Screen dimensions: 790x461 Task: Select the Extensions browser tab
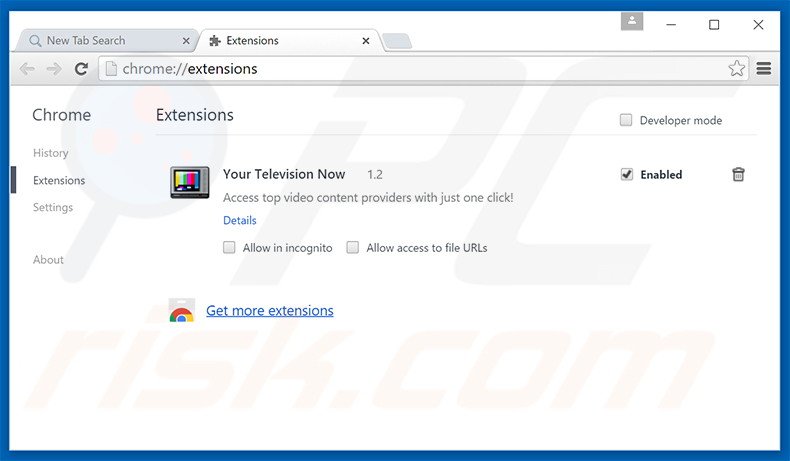tap(290, 41)
